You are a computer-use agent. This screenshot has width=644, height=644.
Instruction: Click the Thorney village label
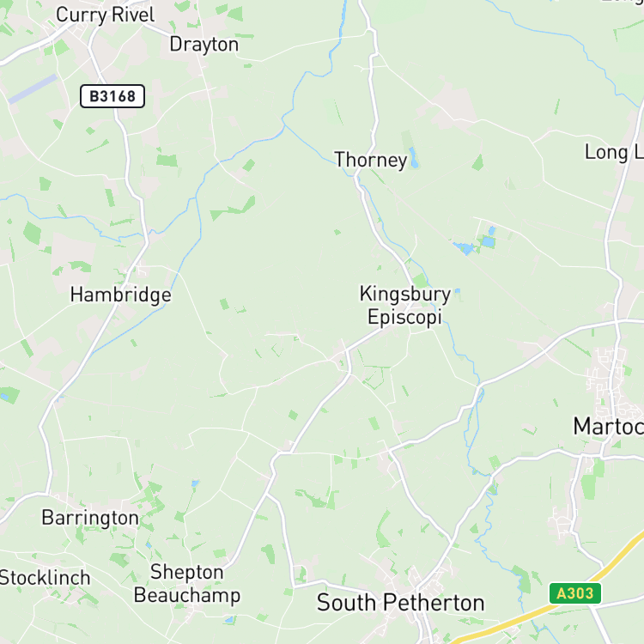pyautogui.click(x=370, y=160)
